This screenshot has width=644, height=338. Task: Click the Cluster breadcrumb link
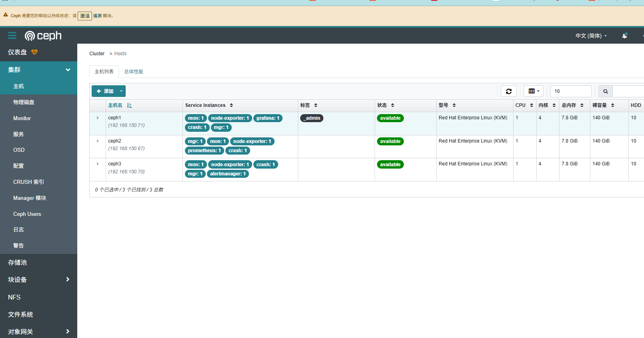click(97, 54)
